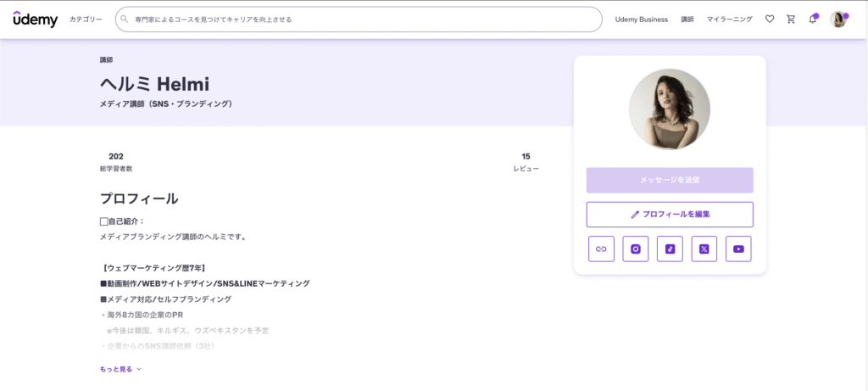Click the プロフィールを編集 button
This screenshot has width=868, height=391.
670,215
